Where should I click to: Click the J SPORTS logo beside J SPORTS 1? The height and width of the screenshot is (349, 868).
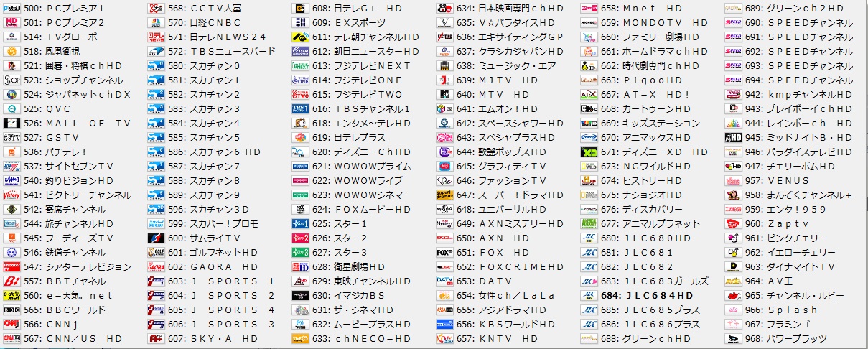tap(157, 281)
